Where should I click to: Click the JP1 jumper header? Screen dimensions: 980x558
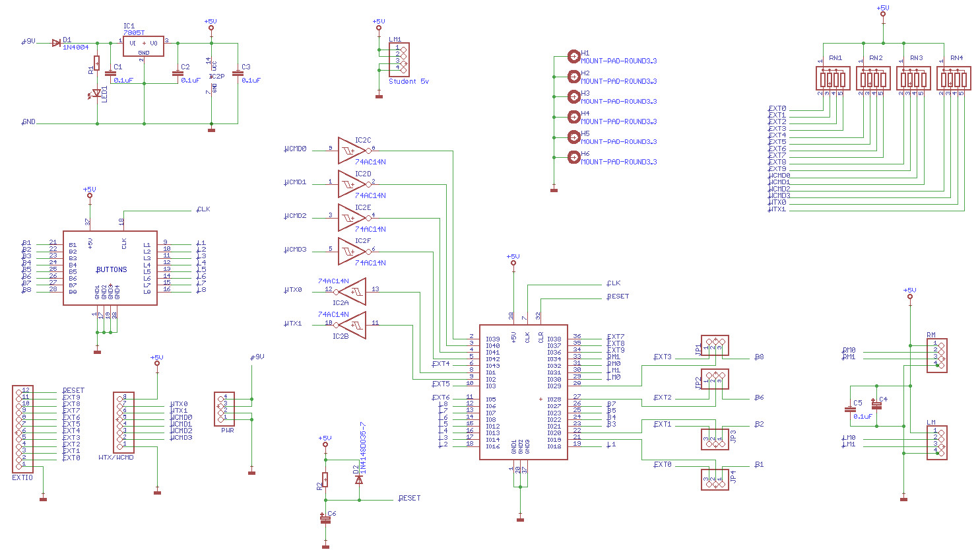click(x=715, y=345)
